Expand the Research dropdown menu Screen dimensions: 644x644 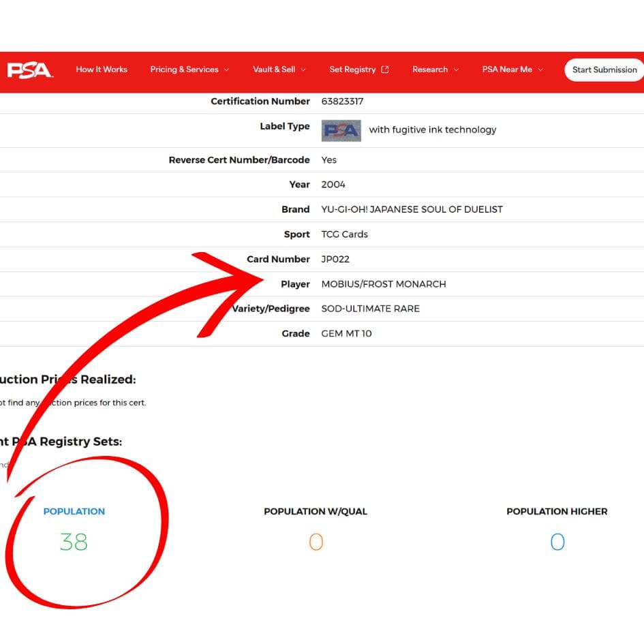click(x=435, y=70)
